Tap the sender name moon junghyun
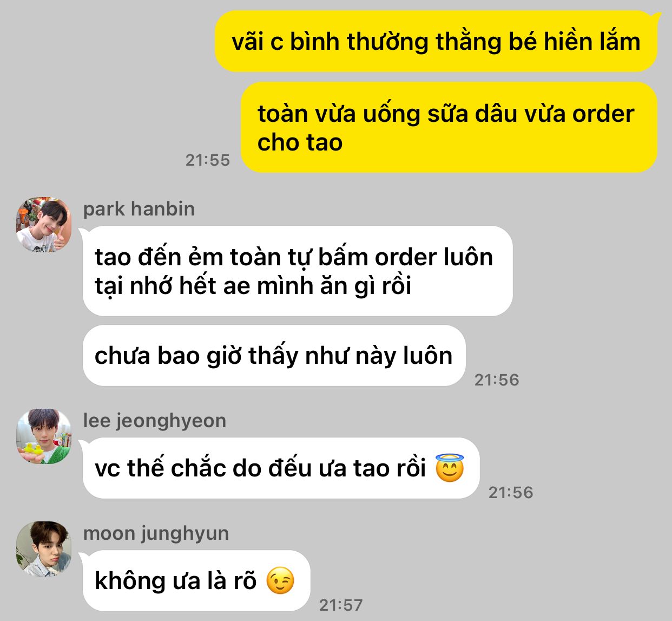 (x=156, y=533)
